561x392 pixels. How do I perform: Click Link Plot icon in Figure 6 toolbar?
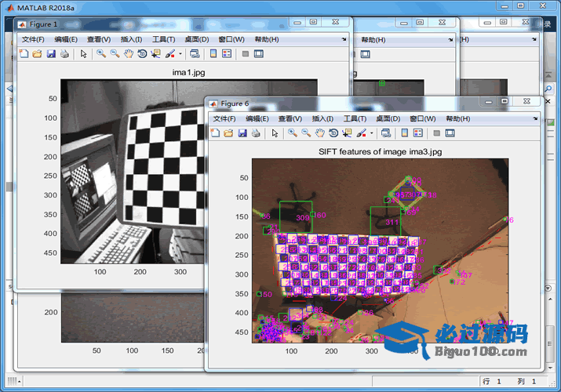click(386, 133)
